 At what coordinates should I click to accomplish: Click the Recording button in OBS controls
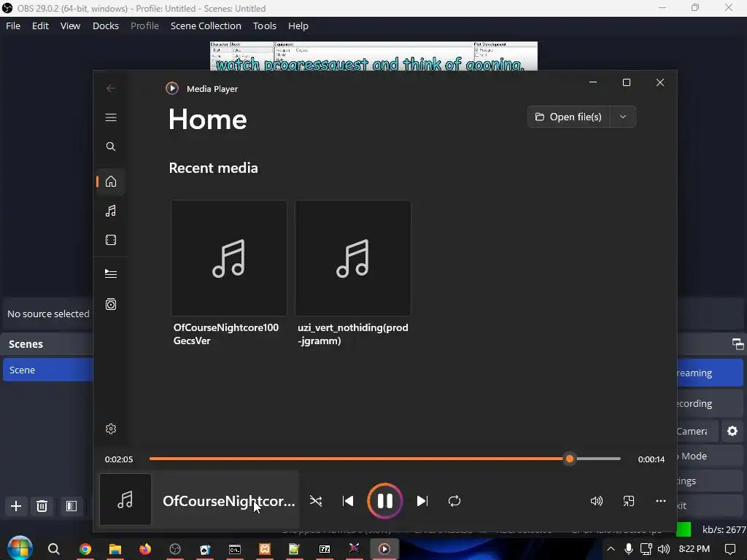[x=710, y=403]
